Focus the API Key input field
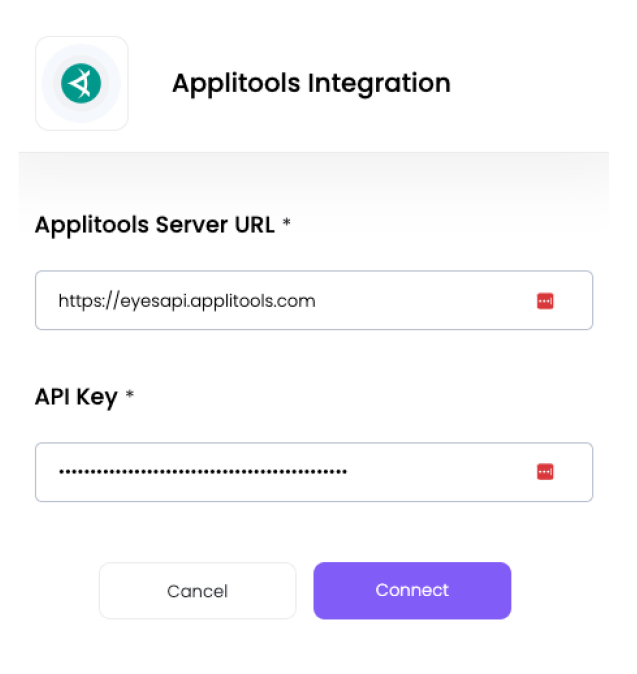 (314, 472)
